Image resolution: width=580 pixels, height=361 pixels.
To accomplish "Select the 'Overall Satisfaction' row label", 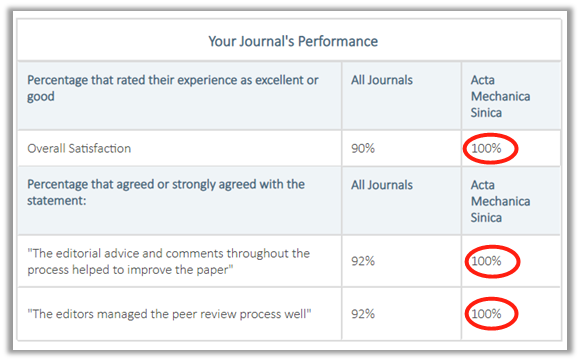I will pos(79,148).
